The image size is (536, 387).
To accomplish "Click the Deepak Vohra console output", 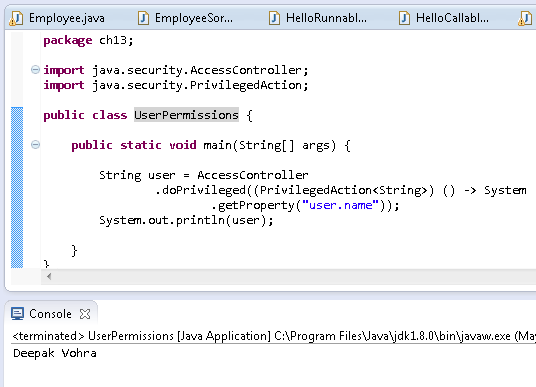I will [x=55, y=353].
